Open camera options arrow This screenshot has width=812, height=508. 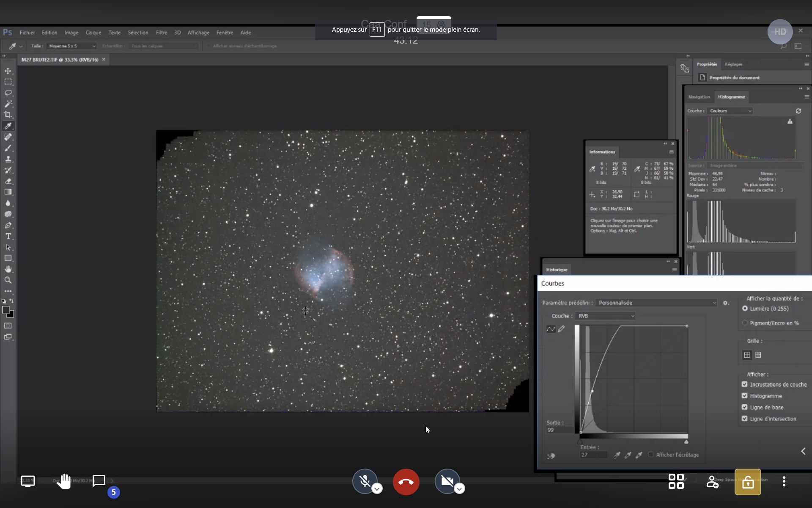pos(459,489)
